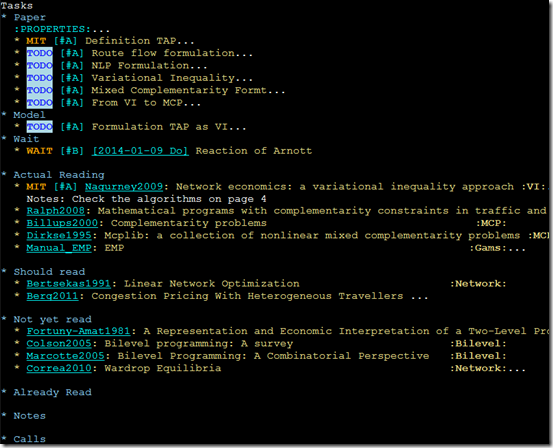The image size is (553, 448).
Task: Select the TODO keyword on NLP Formulation
Action: pos(40,66)
